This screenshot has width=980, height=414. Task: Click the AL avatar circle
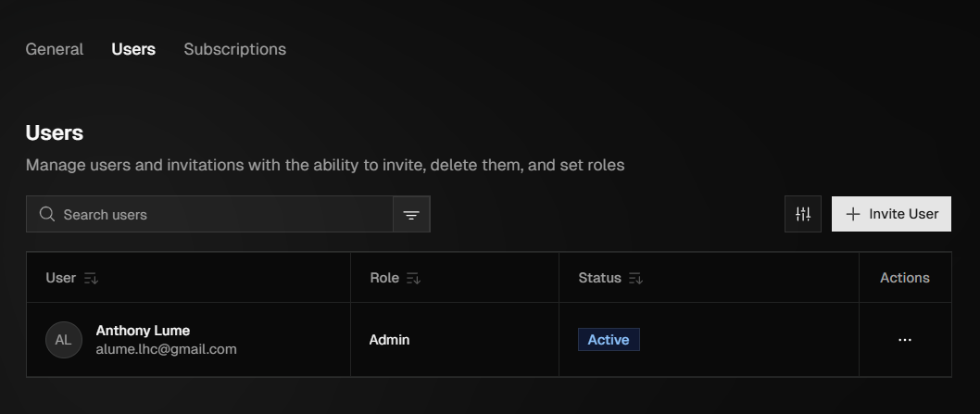63,340
